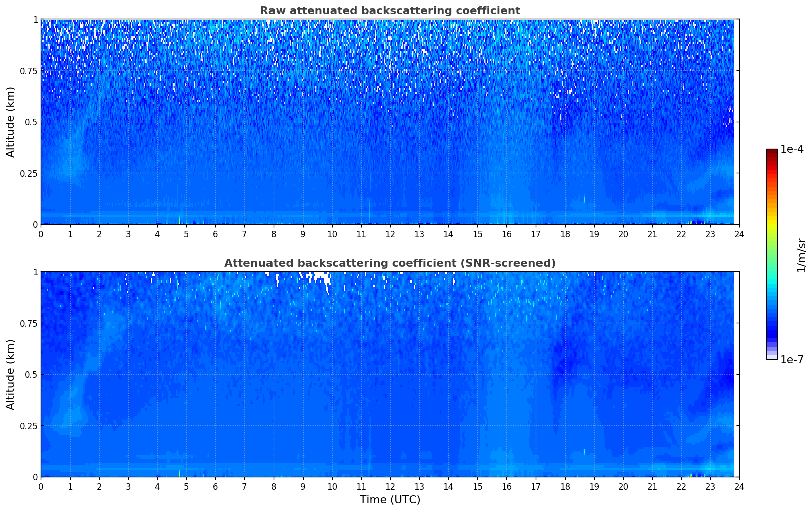Click hour tick '12' under upper plot
Viewport: 812px width, 511px height.
[390, 234]
